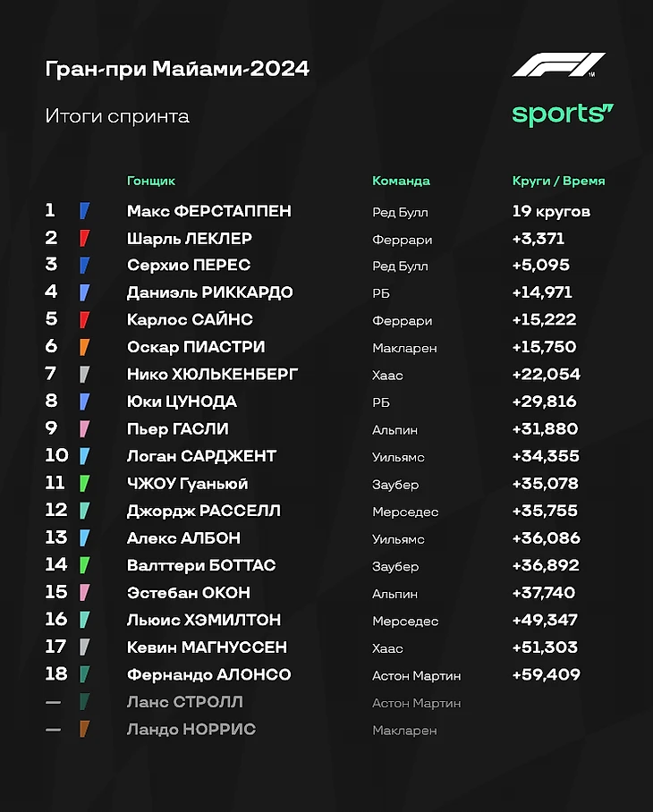653x812 pixels.
Task: Click the green Sauber flag beside Чжоу
Action: (84, 483)
